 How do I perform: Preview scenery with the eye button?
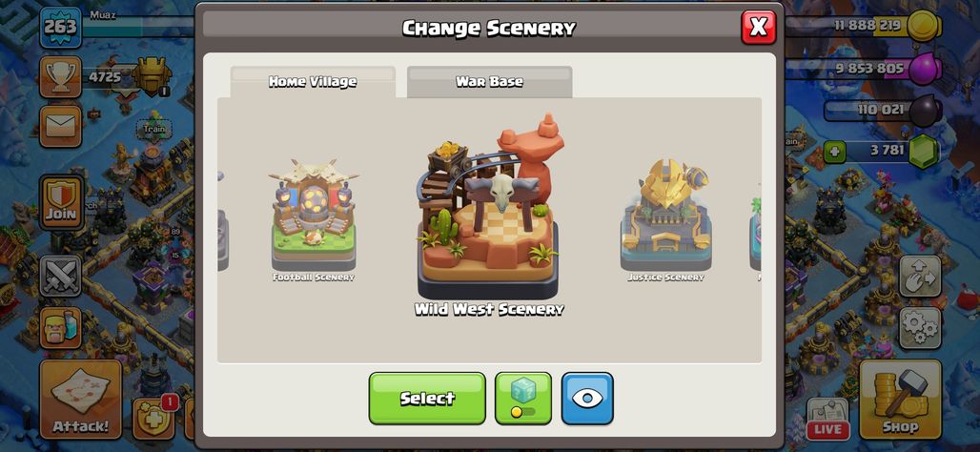tap(587, 399)
